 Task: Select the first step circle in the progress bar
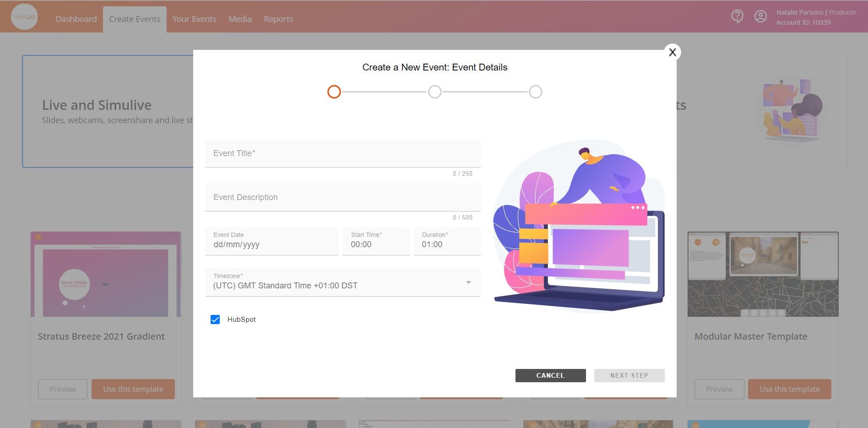pos(334,92)
